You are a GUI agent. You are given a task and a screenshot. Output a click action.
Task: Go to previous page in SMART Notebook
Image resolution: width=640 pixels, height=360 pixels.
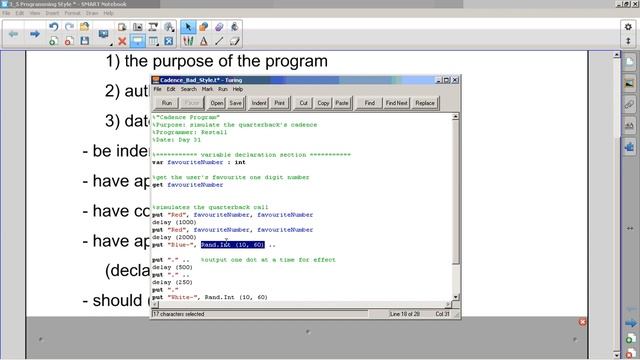[x=13, y=34]
